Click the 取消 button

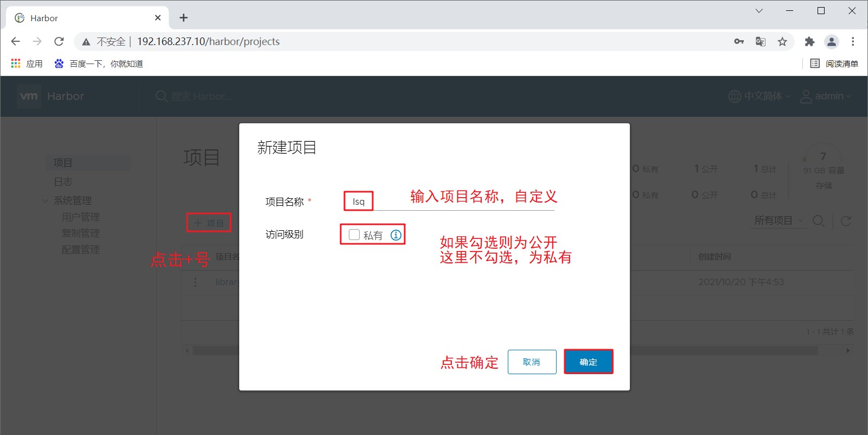tap(532, 362)
